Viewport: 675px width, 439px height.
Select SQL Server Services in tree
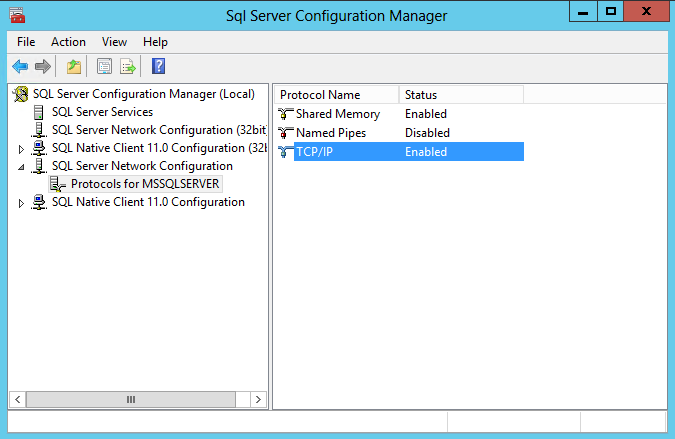coord(102,112)
